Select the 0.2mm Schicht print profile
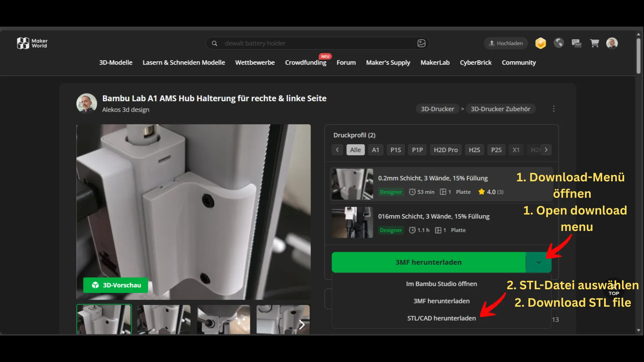 (441, 184)
